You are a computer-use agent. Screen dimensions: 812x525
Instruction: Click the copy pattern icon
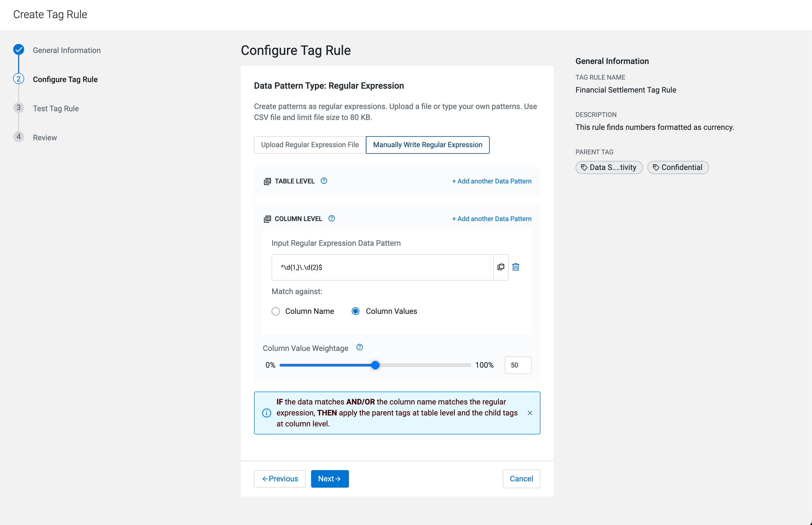[x=501, y=267]
